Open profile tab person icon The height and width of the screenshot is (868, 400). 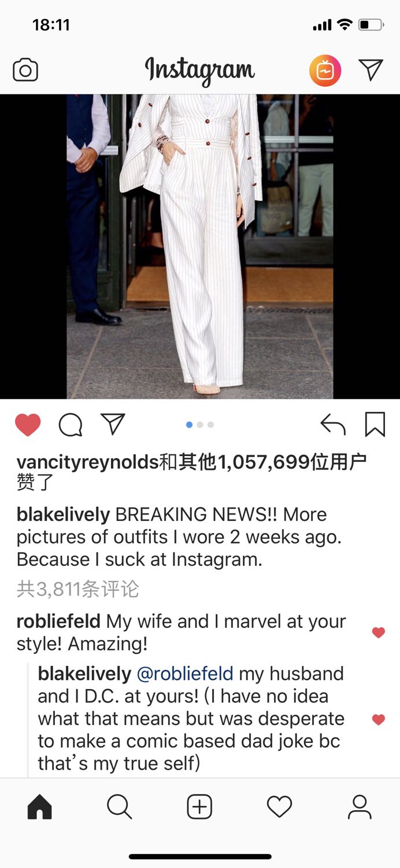point(360,807)
